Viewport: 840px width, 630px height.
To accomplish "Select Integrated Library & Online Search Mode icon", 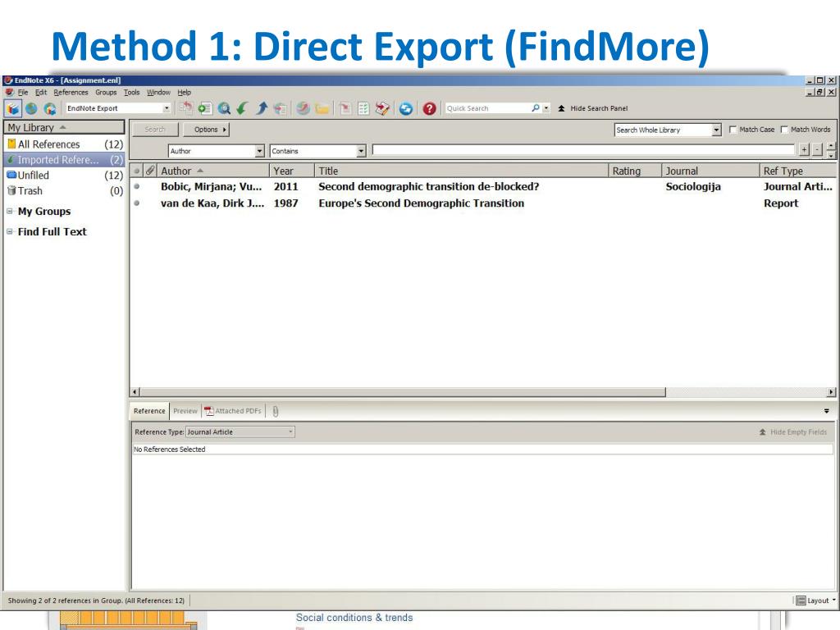I will [50, 108].
